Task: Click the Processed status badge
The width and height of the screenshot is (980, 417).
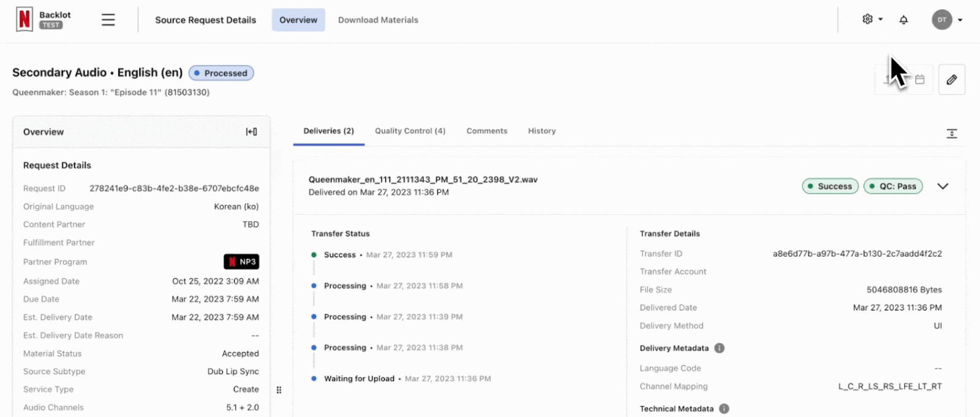Action: tap(221, 73)
